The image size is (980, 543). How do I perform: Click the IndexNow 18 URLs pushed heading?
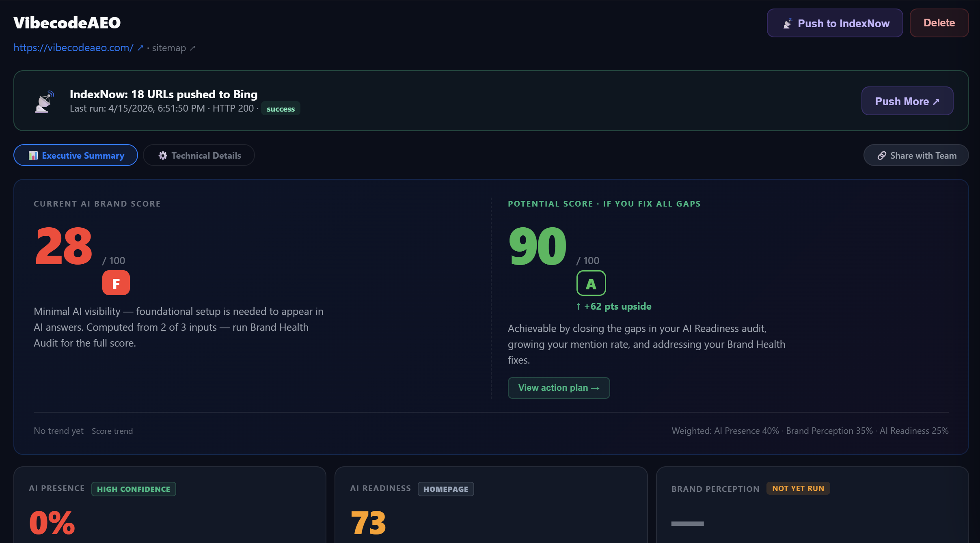click(164, 94)
